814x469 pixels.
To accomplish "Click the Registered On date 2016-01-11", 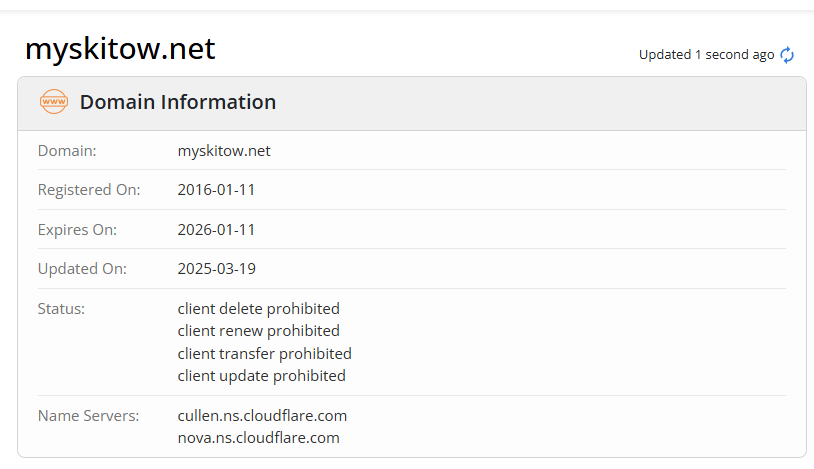I will click(216, 190).
